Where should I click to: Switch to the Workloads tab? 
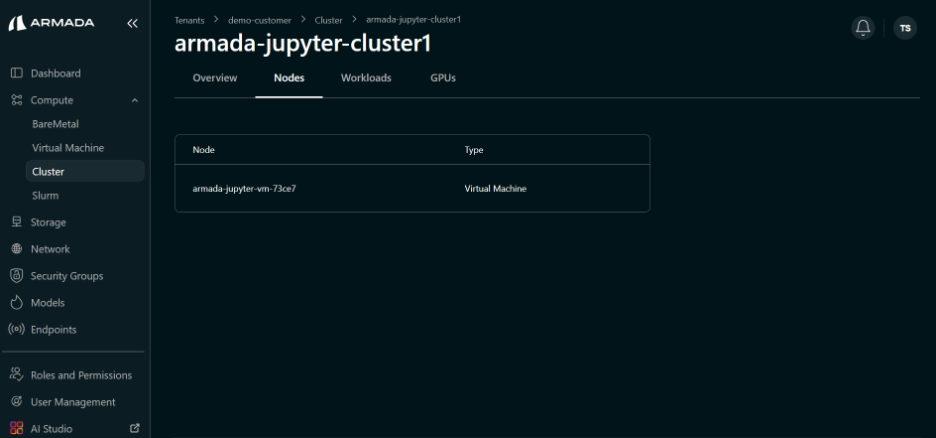pos(366,78)
